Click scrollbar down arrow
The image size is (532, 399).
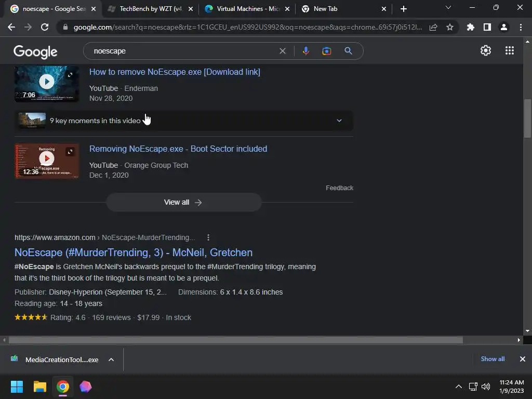[527, 331]
